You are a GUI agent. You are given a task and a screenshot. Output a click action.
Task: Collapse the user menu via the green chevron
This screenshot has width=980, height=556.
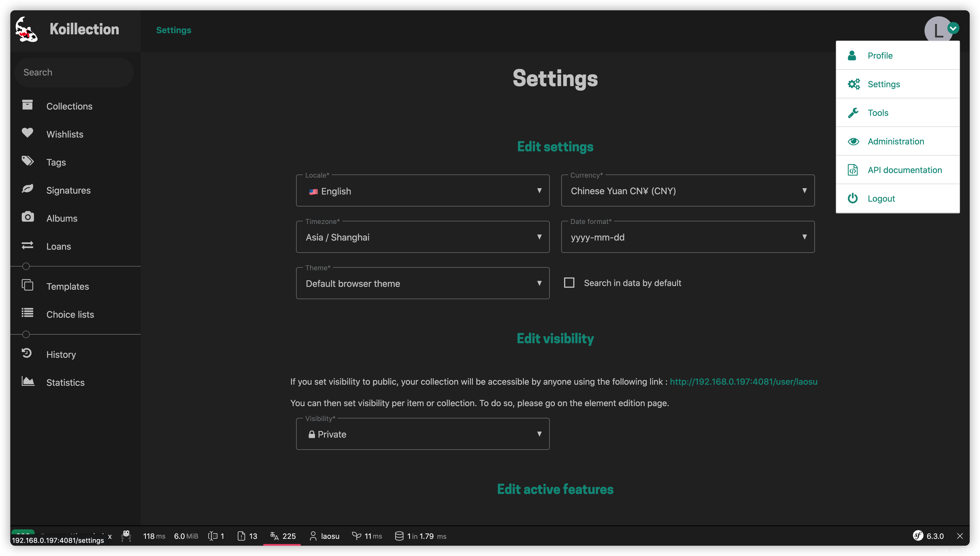point(953,28)
